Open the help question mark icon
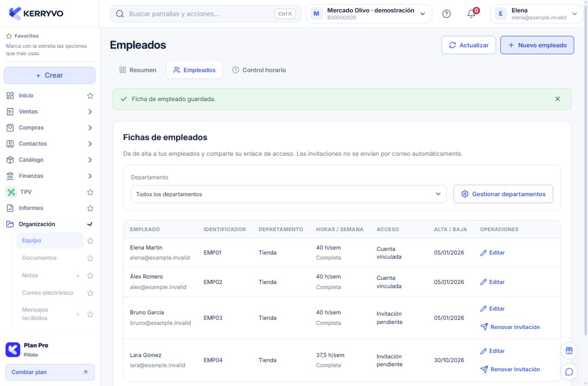 click(x=447, y=14)
